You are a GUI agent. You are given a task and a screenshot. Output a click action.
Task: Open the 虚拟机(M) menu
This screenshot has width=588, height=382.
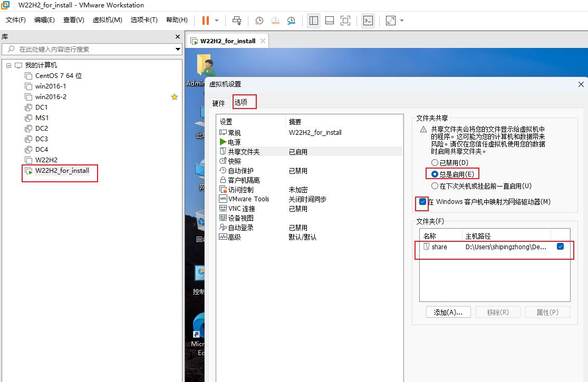107,20
